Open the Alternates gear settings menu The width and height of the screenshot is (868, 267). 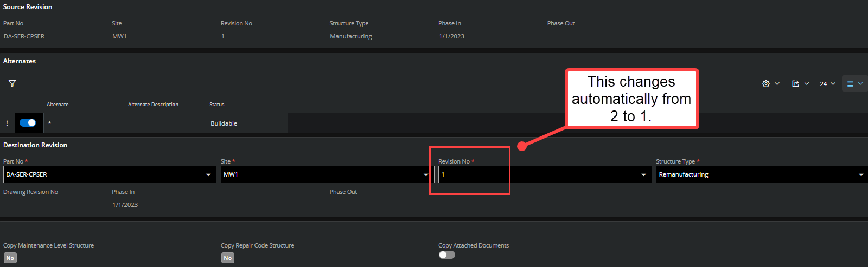point(770,83)
